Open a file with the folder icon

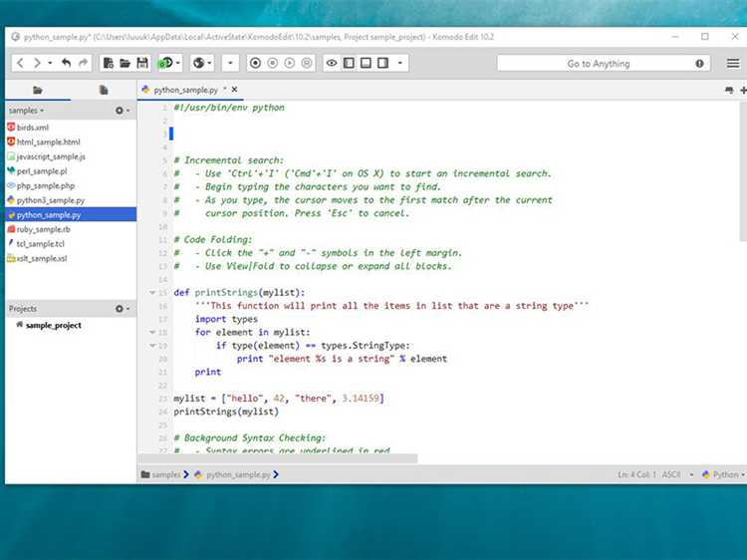[x=124, y=63]
